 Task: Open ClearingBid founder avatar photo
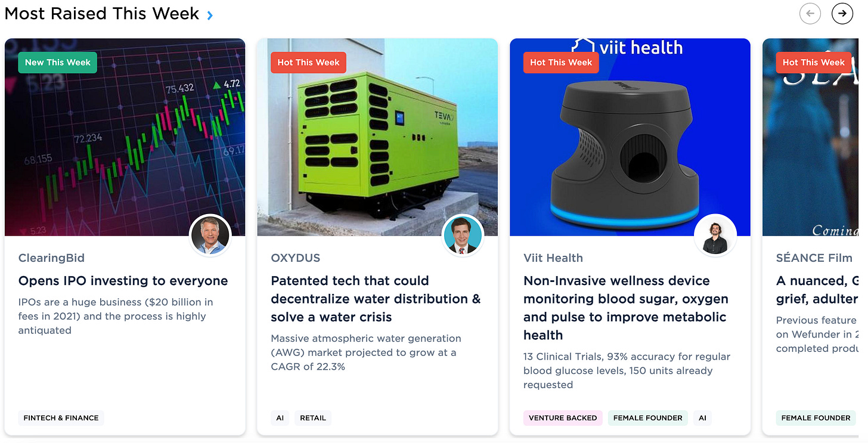coord(210,236)
